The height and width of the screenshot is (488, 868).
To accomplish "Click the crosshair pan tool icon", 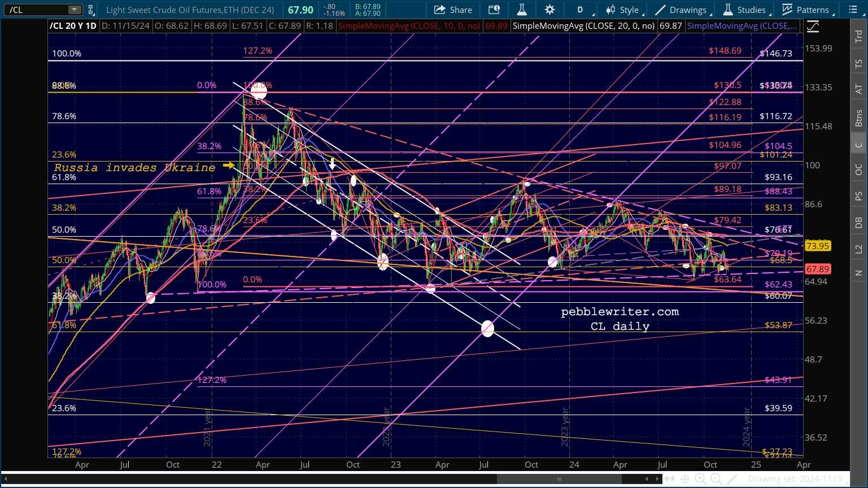I will (684, 479).
